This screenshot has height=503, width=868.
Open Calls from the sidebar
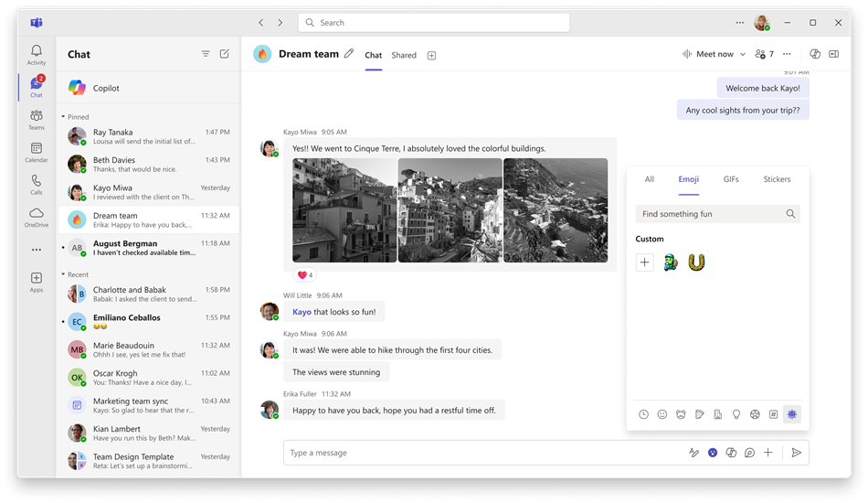tap(36, 184)
